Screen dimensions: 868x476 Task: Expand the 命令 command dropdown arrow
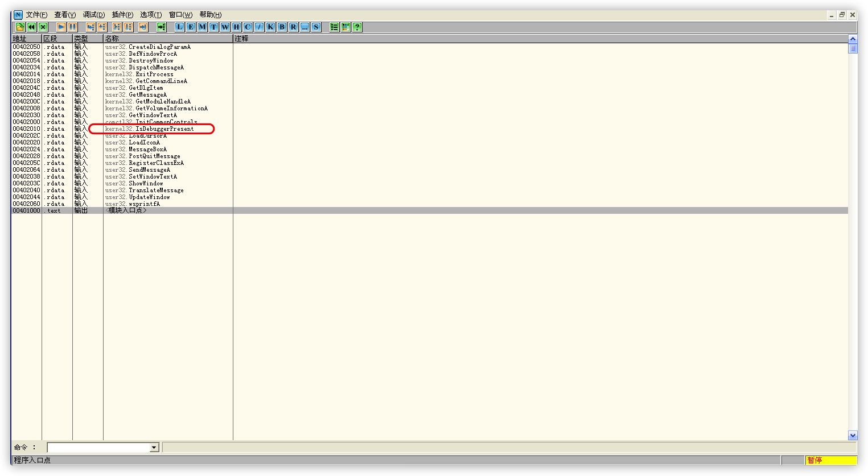click(x=154, y=448)
